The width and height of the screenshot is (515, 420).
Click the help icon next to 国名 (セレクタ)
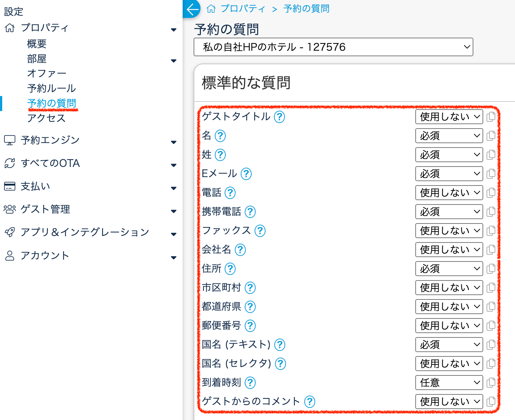point(280,364)
